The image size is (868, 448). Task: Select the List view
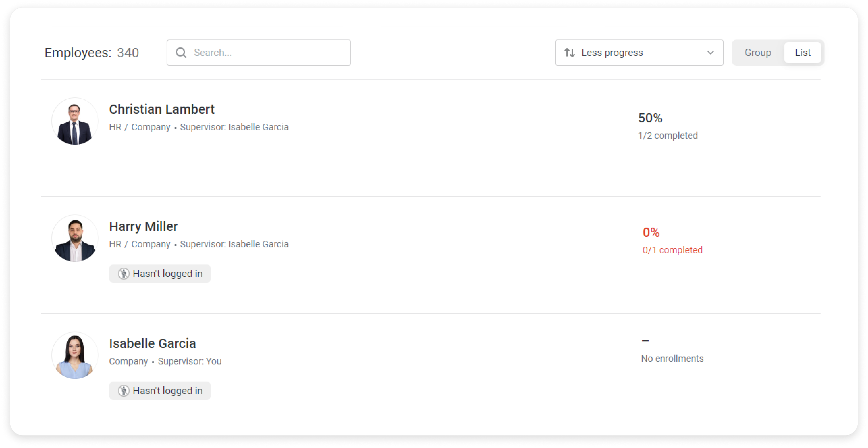pyautogui.click(x=803, y=52)
